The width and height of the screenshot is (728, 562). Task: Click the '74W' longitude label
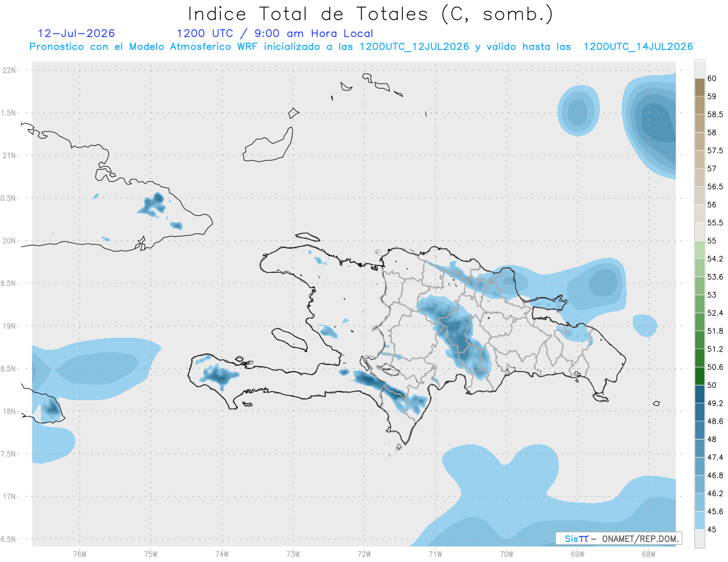click(x=222, y=554)
